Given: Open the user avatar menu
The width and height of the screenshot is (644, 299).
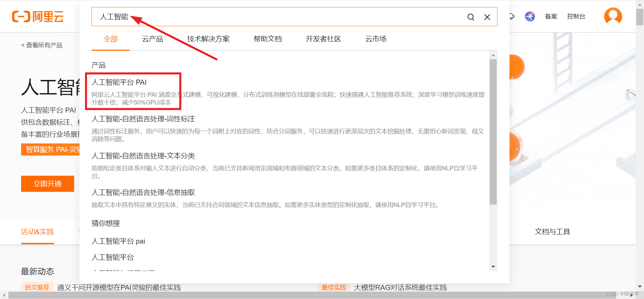Looking at the screenshot, I should (x=613, y=16).
